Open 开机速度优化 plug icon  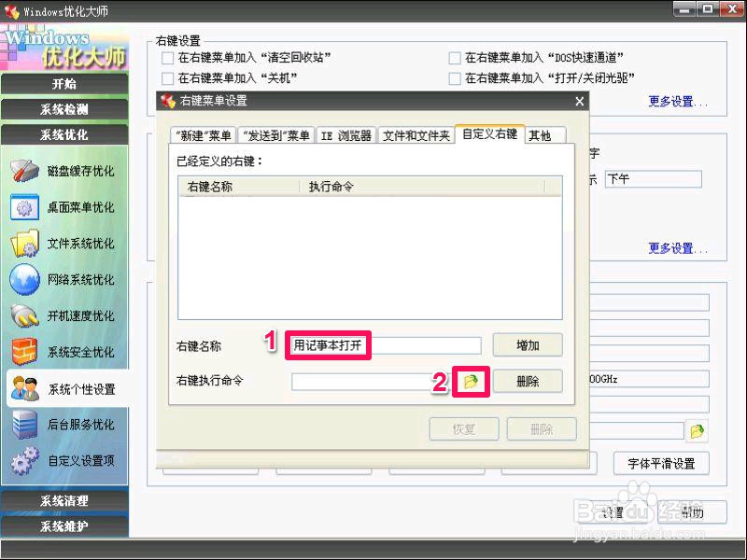pos(24,315)
